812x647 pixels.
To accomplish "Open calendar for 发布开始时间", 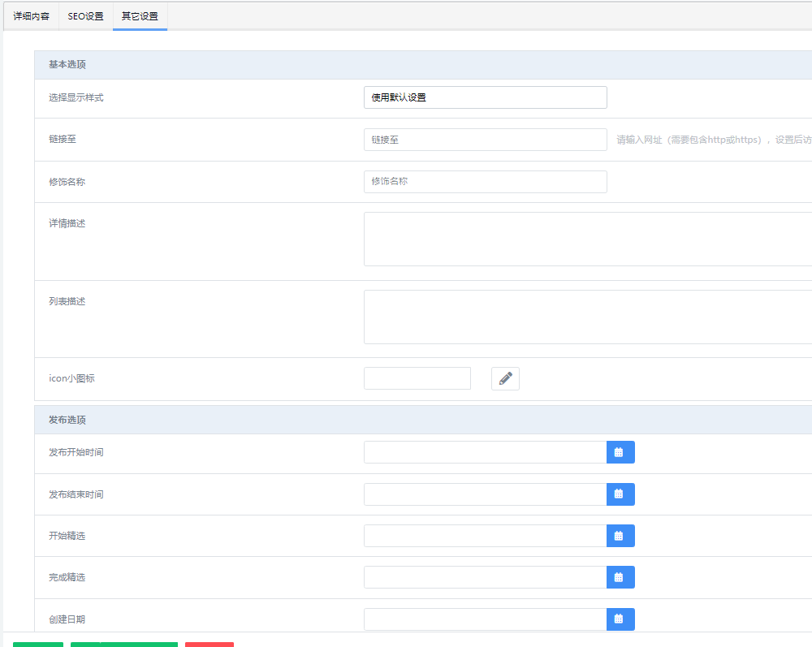I will [x=620, y=452].
